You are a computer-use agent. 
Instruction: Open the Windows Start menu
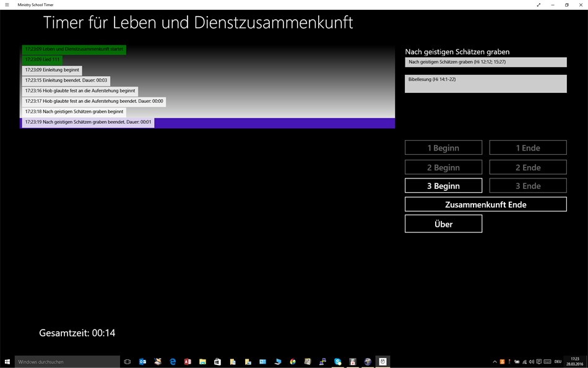coord(7,361)
